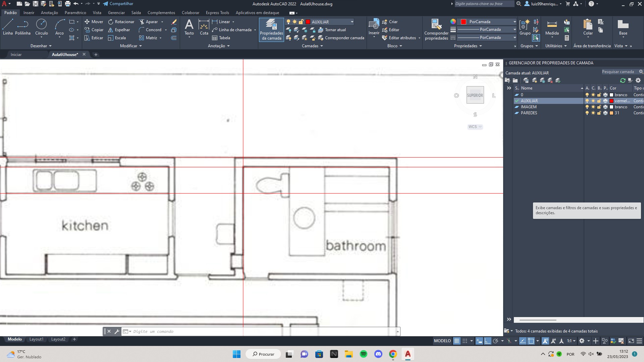This screenshot has width=644, height=362.
Task: Toggle visibility of IMAGEM layer
Action: click(x=587, y=107)
